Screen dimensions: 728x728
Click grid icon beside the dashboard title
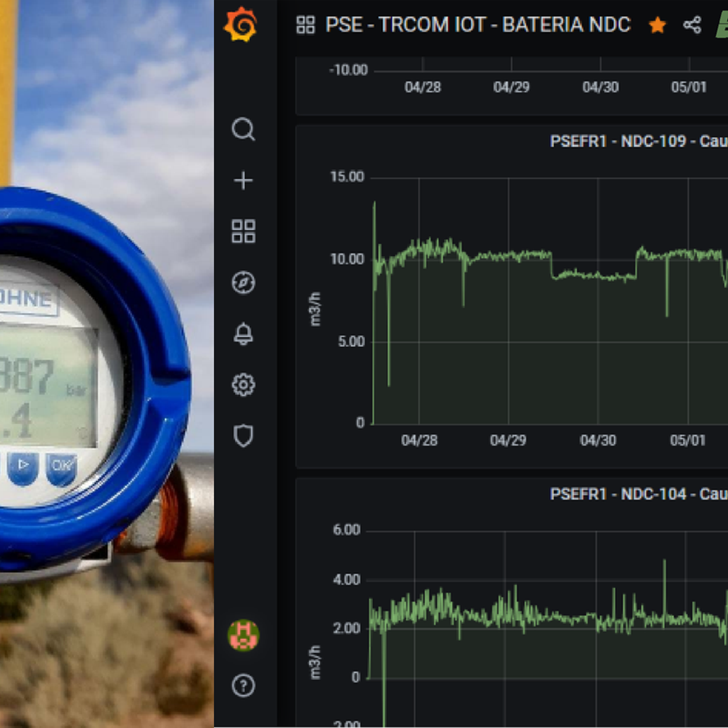[x=305, y=25]
